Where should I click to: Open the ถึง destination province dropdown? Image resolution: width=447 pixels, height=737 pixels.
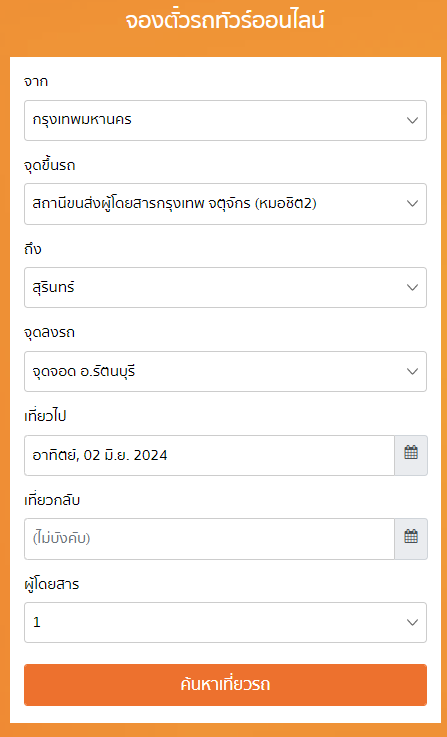pyautogui.click(x=226, y=288)
